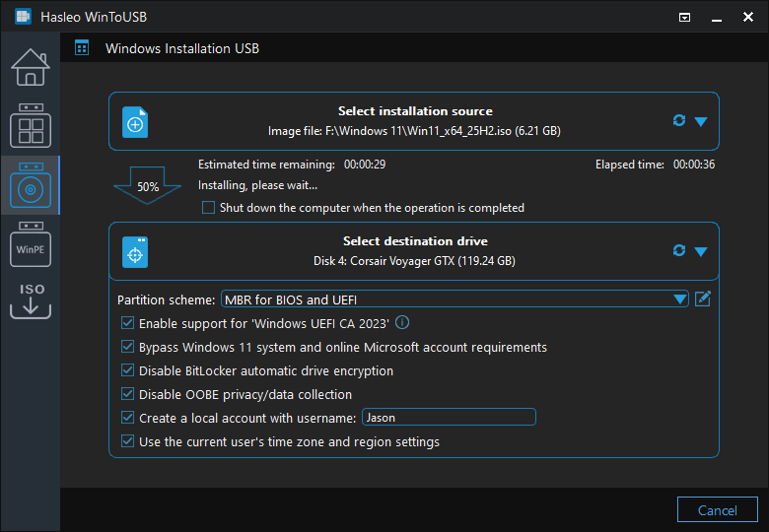Click the destination drive target icon

pyautogui.click(x=135, y=252)
